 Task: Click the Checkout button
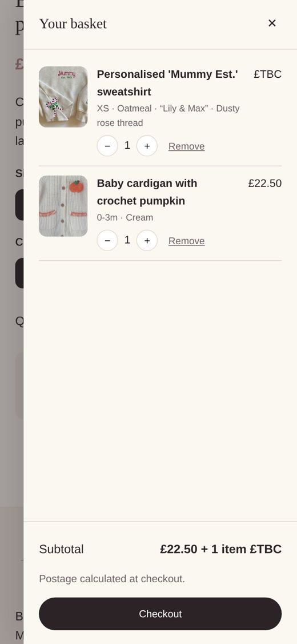pyautogui.click(x=160, y=614)
